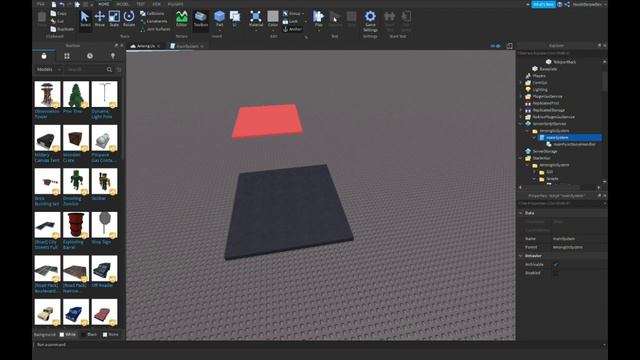Activate the Scale tool

[x=114, y=19]
